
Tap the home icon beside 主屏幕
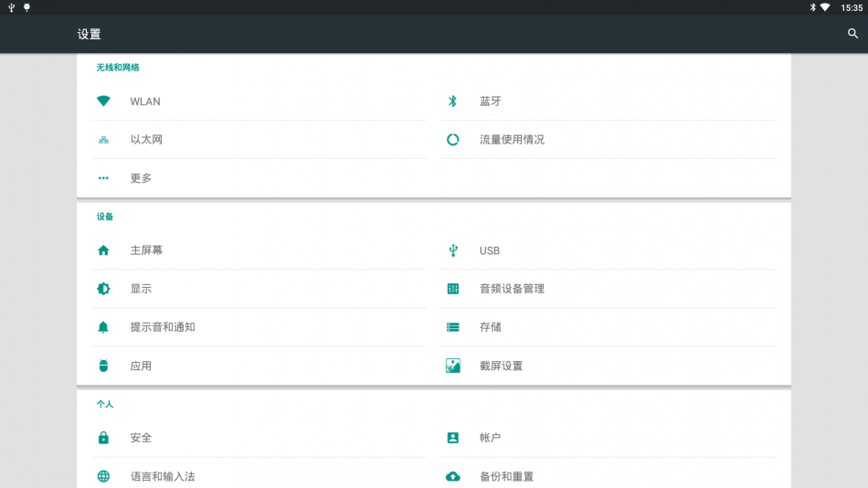click(x=103, y=250)
